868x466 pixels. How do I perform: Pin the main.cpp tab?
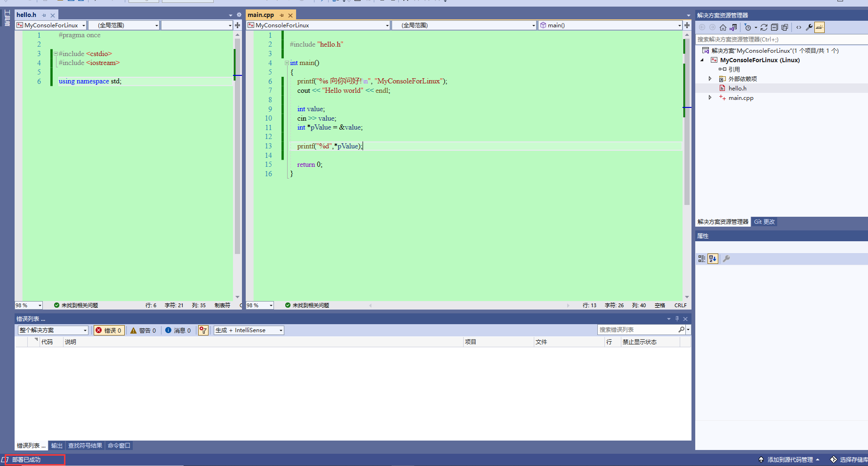(x=281, y=15)
